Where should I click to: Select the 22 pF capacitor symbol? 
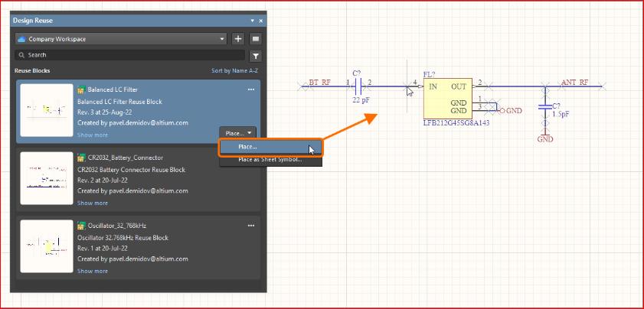pos(358,86)
